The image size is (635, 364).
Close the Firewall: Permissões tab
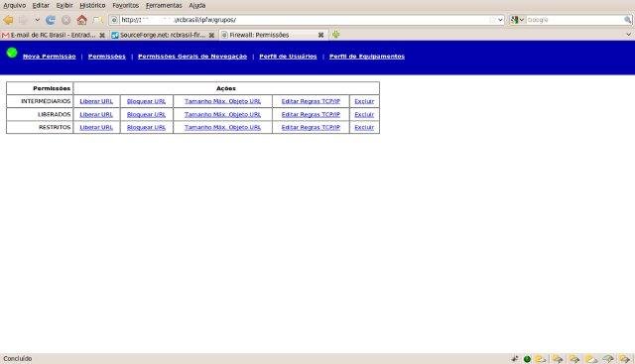pyautogui.click(x=320, y=36)
